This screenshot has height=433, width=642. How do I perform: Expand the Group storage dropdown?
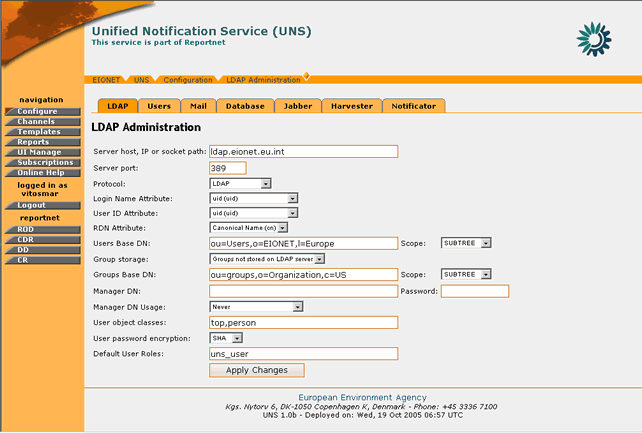click(x=267, y=259)
